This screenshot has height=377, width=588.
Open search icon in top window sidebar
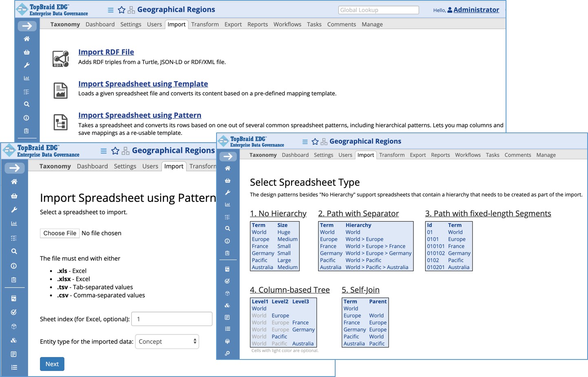(x=27, y=104)
